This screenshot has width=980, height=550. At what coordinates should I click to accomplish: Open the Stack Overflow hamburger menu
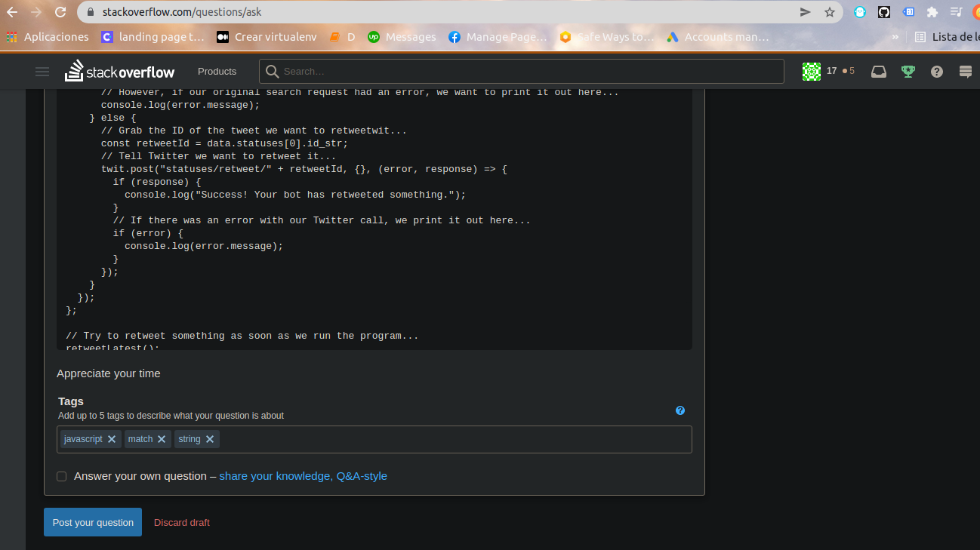[42, 72]
